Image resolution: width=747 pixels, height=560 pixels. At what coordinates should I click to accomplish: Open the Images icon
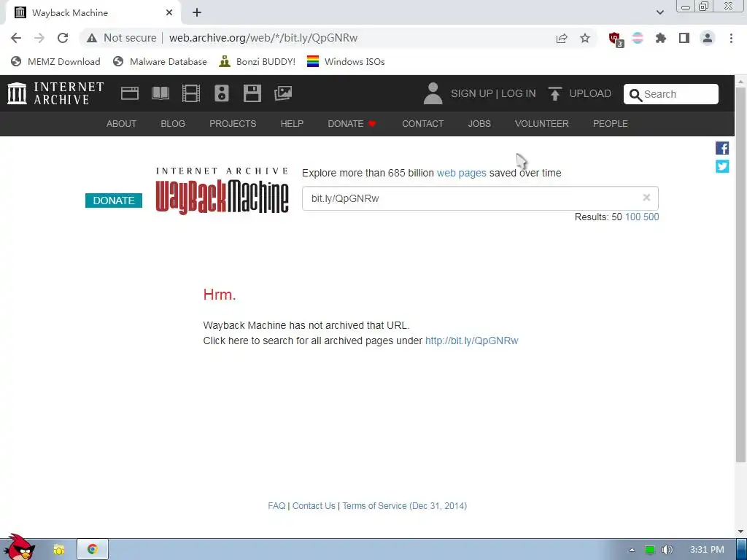[x=283, y=93]
